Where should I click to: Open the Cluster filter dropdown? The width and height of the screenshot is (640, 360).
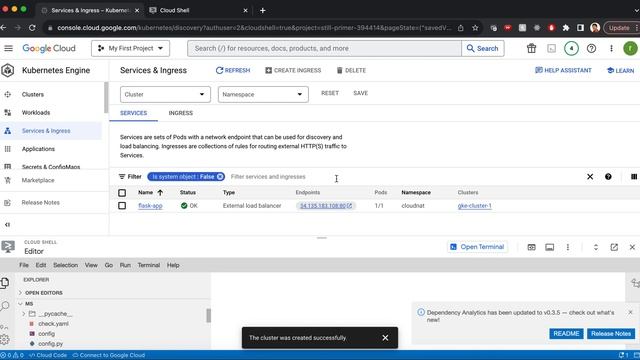(x=165, y=94)
